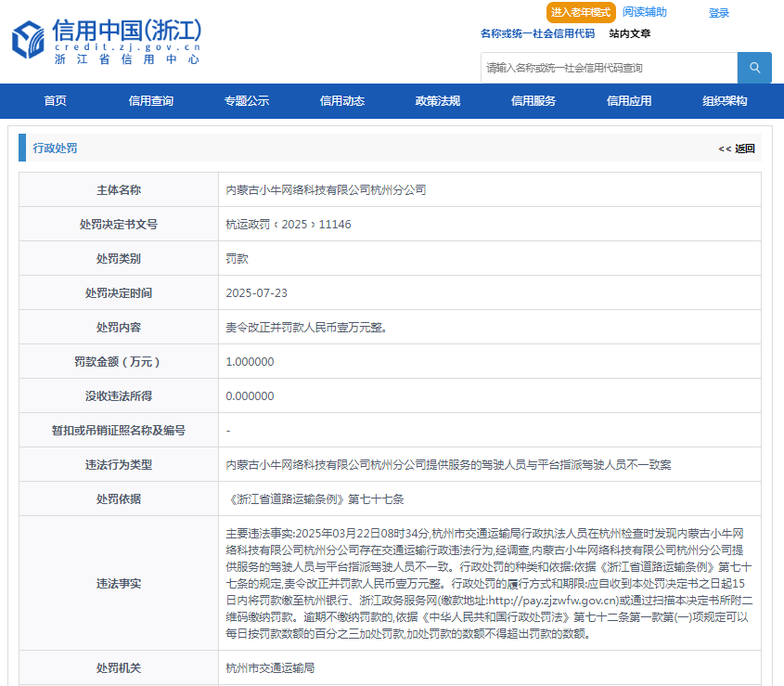Click the 杭州 link in the penalty authority row

pos(237,667)
